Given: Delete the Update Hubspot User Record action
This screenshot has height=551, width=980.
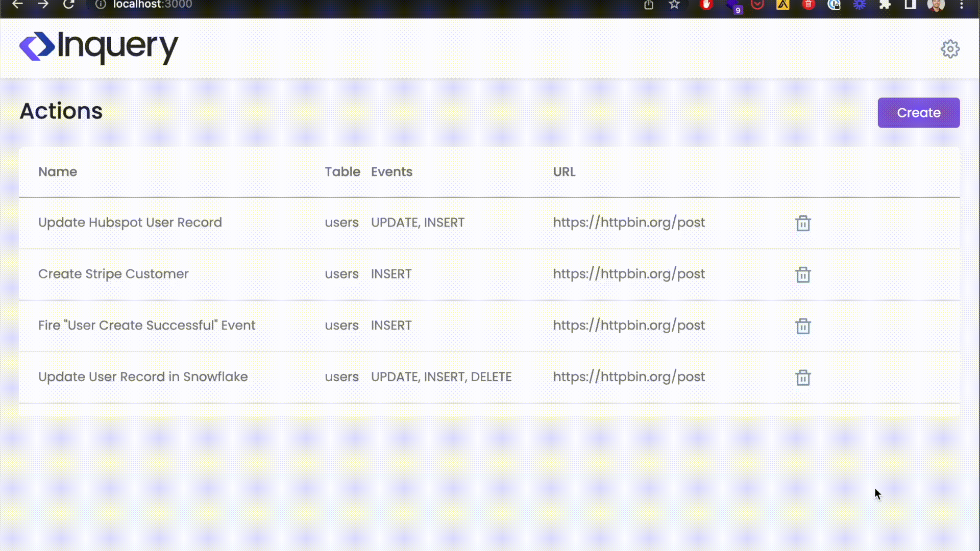Looking at the screenshot, I should point(803,223).
